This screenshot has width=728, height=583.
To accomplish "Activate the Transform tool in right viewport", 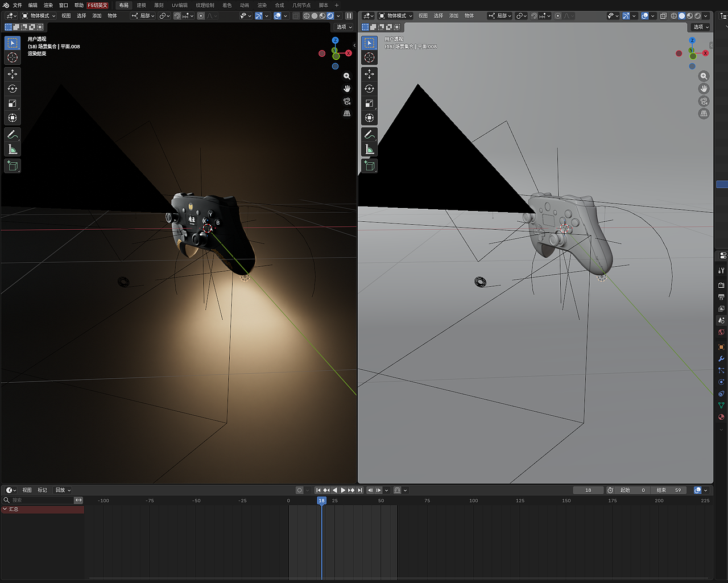I will [x=370, y=118].
